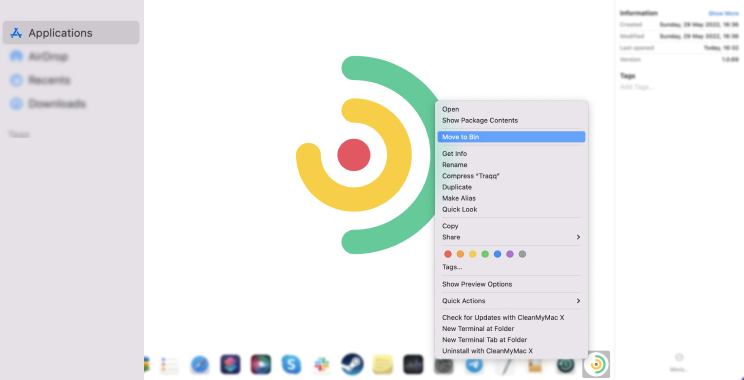Click the More button in preview pane

tap(679, 362)
